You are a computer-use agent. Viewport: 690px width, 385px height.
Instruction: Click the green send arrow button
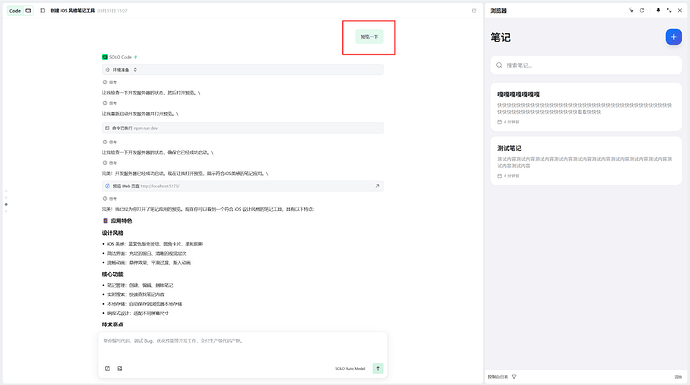tap(378, 368)
